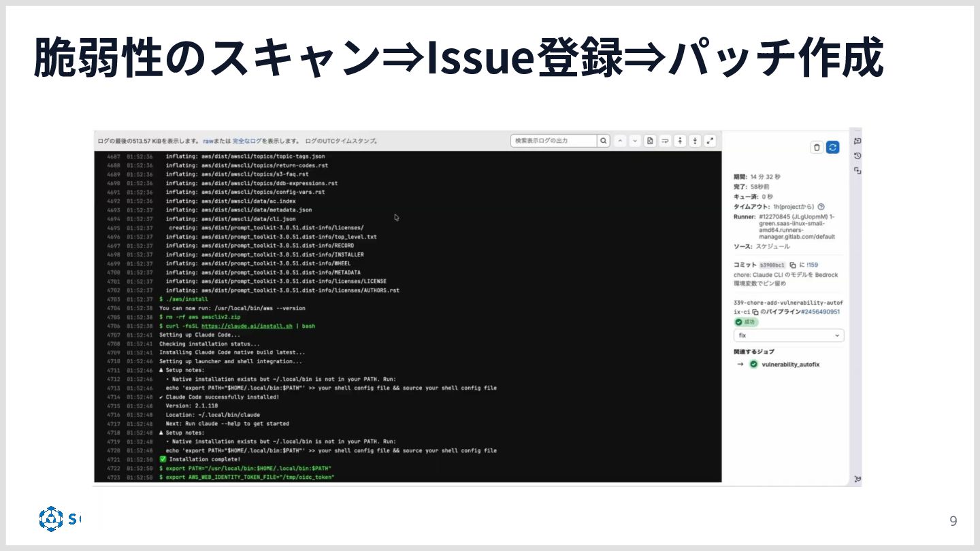The height and width of the screenshot is (551, 980).
Task: Go to next search result with down chevron
Action: 635,141
